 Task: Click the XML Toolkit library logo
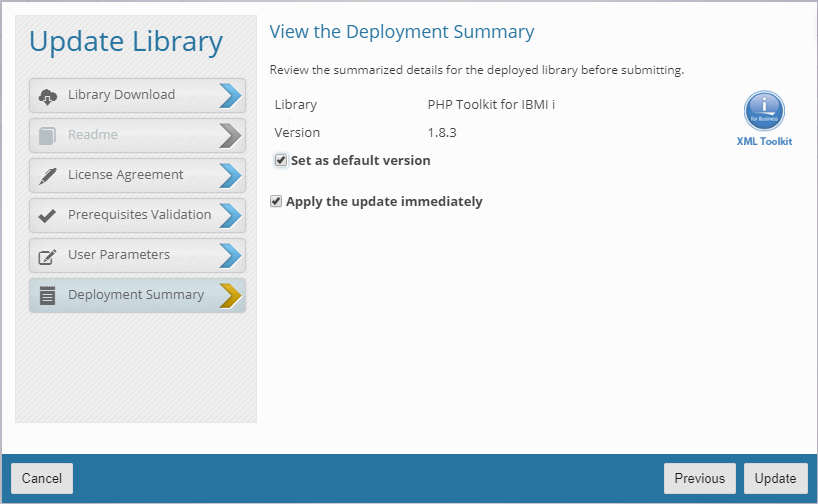764,111
